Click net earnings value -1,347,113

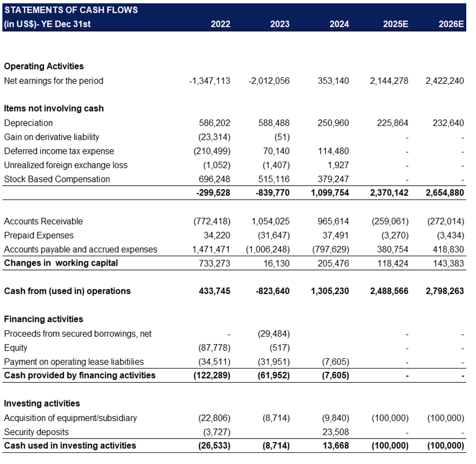[x=209, y=81]
